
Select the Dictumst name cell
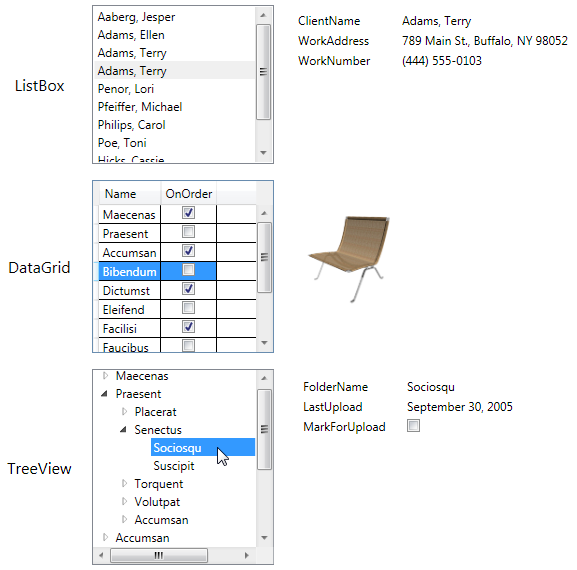pos(130,291)
